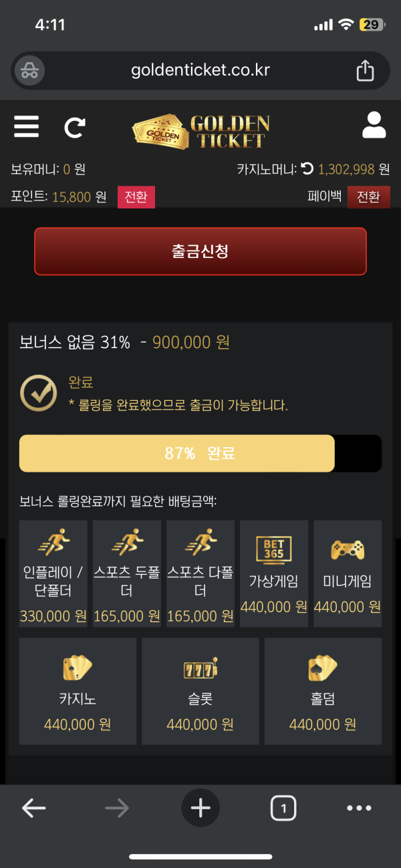Open the browser more options menu
401x868 pixels.
click(359, 809)
